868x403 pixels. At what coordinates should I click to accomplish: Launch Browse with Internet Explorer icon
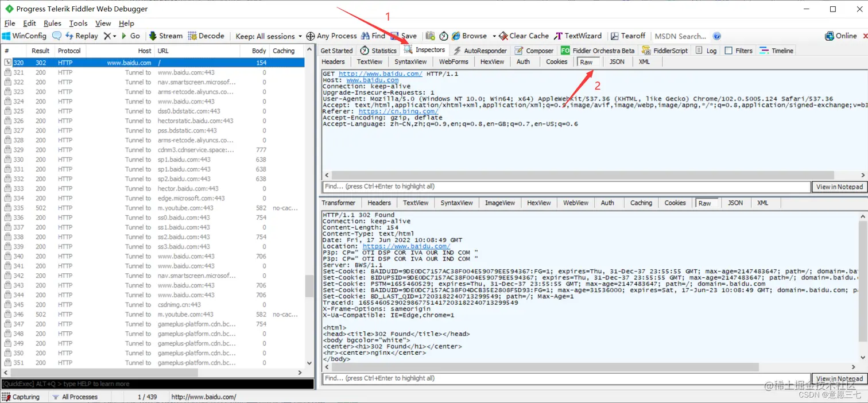tap(470, 36)
